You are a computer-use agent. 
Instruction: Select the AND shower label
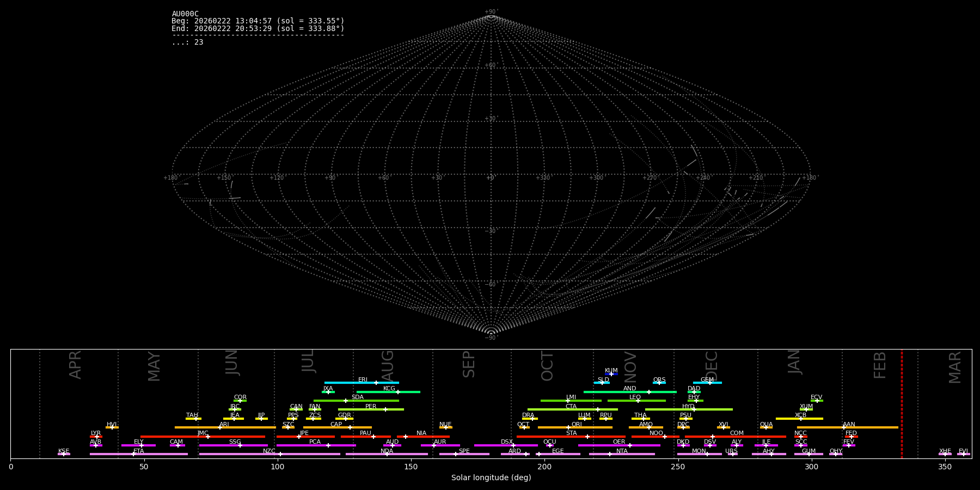[x=630, y=389]
